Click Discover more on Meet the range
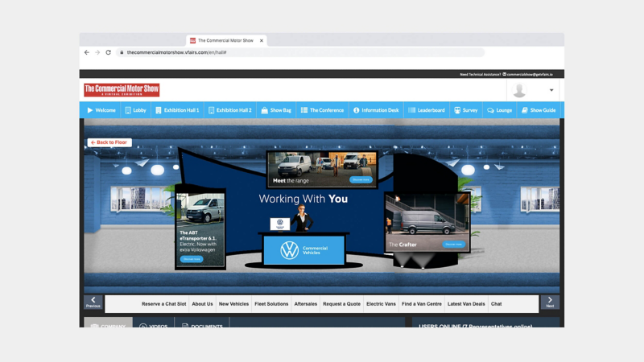Image resolution: width=644 pixels, height=362 pixels. 361,179
